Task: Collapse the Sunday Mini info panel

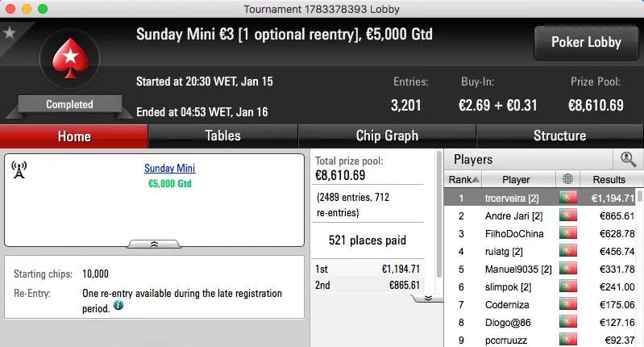Action: click(x=155, y=243)
